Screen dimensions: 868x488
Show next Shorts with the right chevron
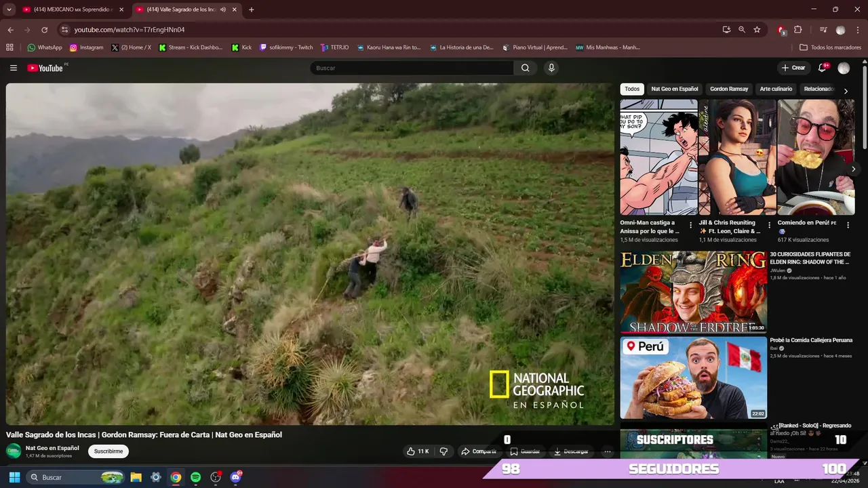point(853,169)
